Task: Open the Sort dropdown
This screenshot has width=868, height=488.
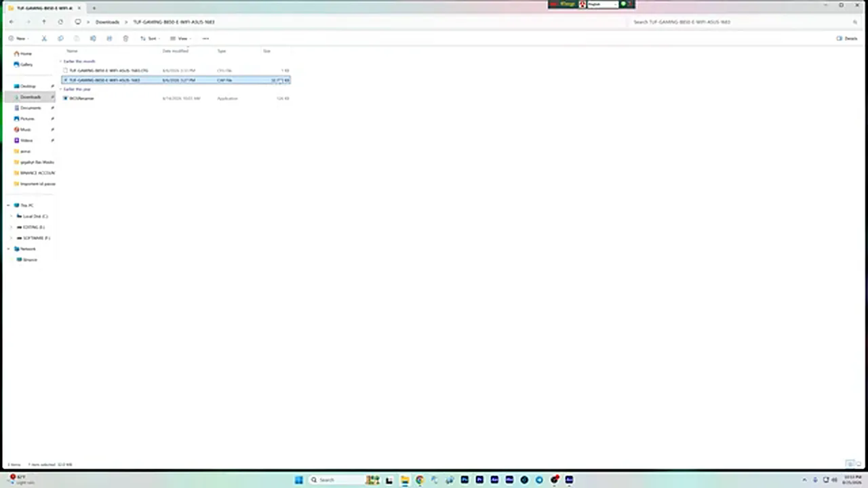Action: coord(150,39)
